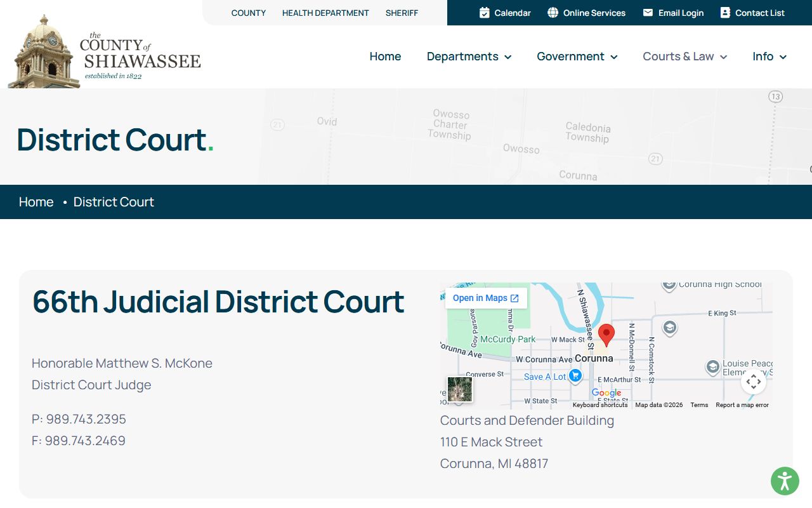This screenshot has height=508, width=812.
Task: Click the Corunna High School map icon
Action: pyautogui.click(x=669, y=285)
